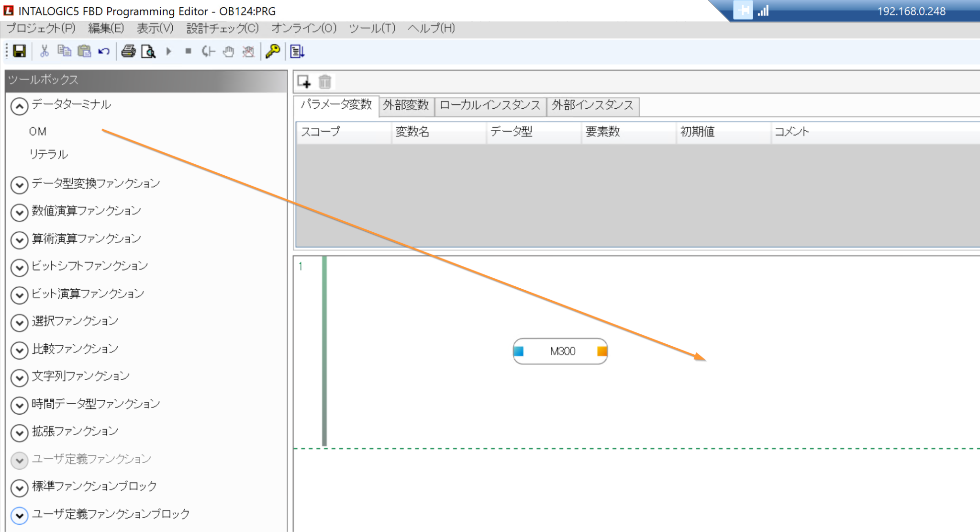
Task: Expand 比較ファンクション category
Action: (19, 350)
